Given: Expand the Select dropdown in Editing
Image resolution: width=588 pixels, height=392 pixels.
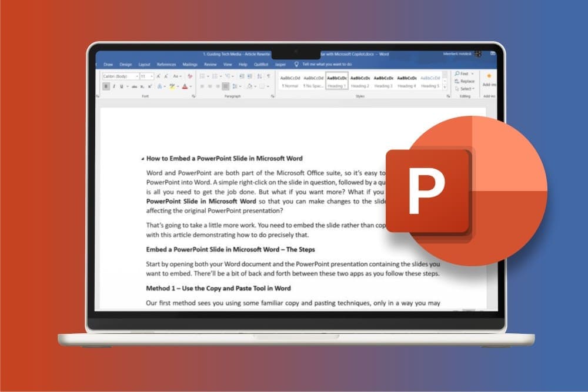Looking at the screenshot, I should point(465,89).
